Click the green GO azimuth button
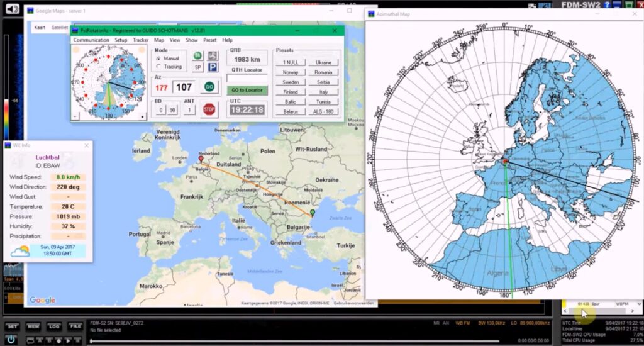644x346 pixels. pos(209,87)
